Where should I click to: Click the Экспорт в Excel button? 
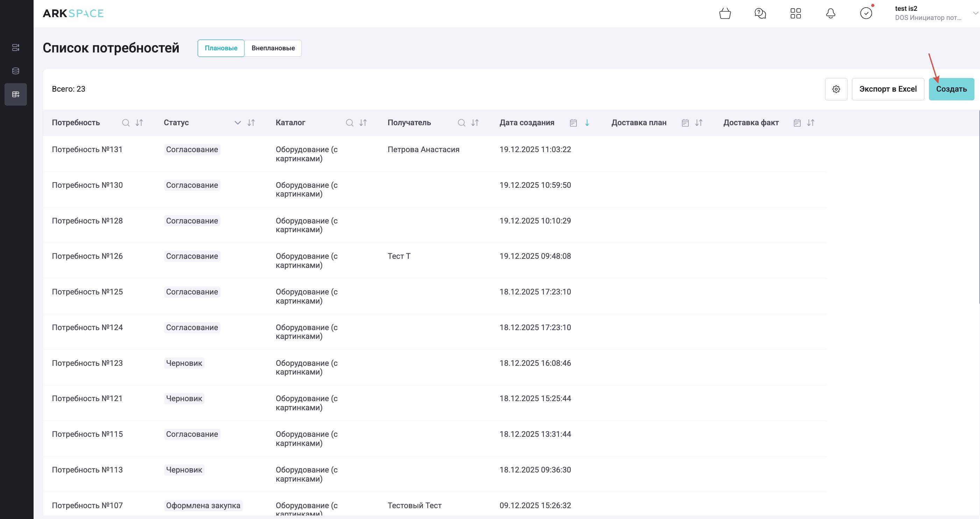pyautogui.click(x=888, y=89)
